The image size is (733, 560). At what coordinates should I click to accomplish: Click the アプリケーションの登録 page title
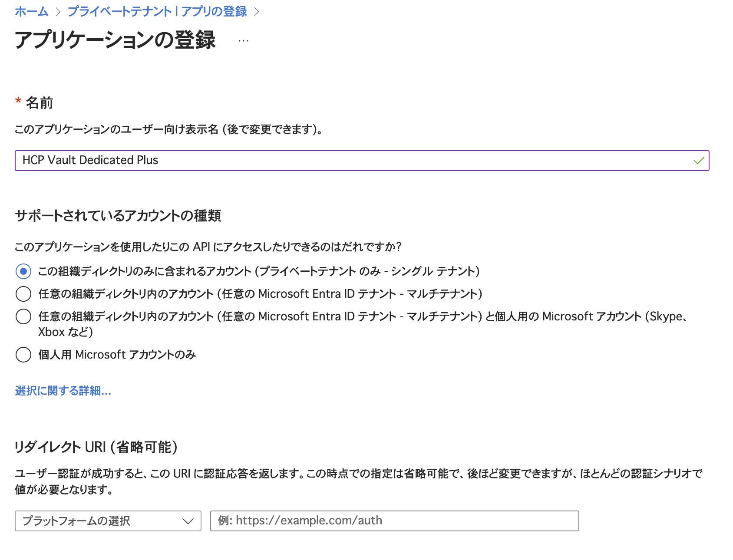coord(115,40)
